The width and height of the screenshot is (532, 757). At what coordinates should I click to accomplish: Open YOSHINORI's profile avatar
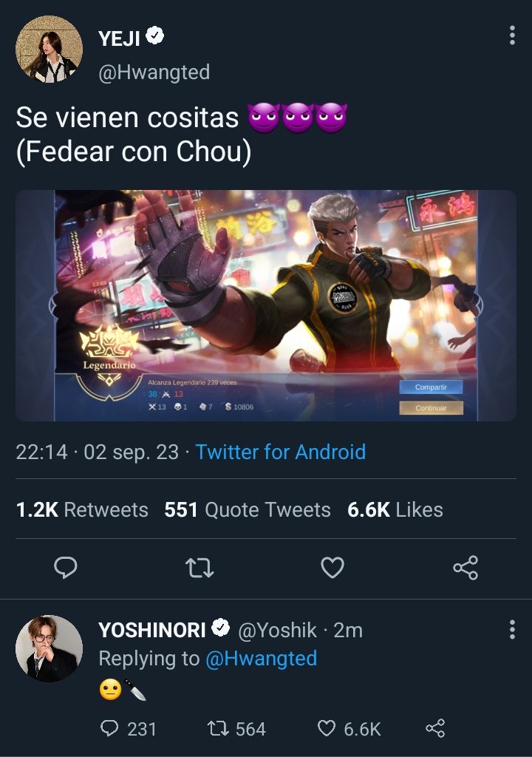(49, 648)
